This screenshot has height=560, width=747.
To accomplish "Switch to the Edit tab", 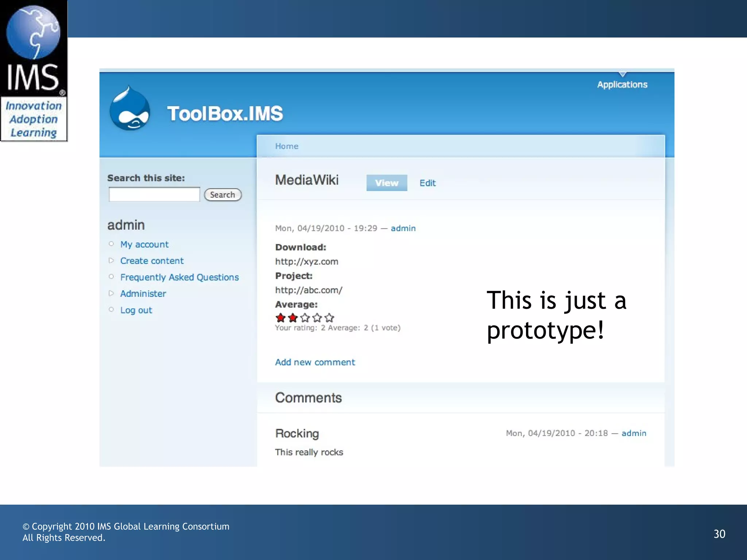I will pyautogui.click(x=427, y=183).
